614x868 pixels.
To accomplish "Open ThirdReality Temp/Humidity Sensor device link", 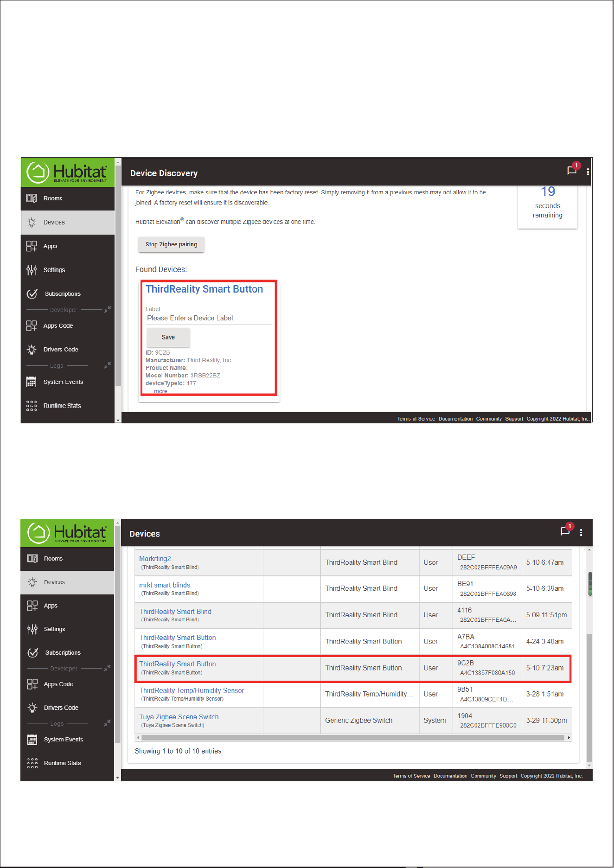I will [x=192, y=690].
